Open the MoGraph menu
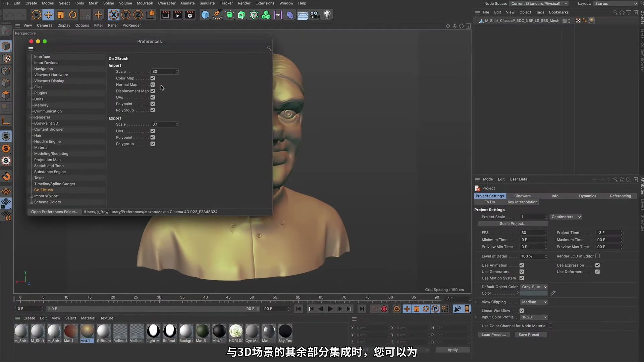The image size is (644, 362). click(145, 3)
